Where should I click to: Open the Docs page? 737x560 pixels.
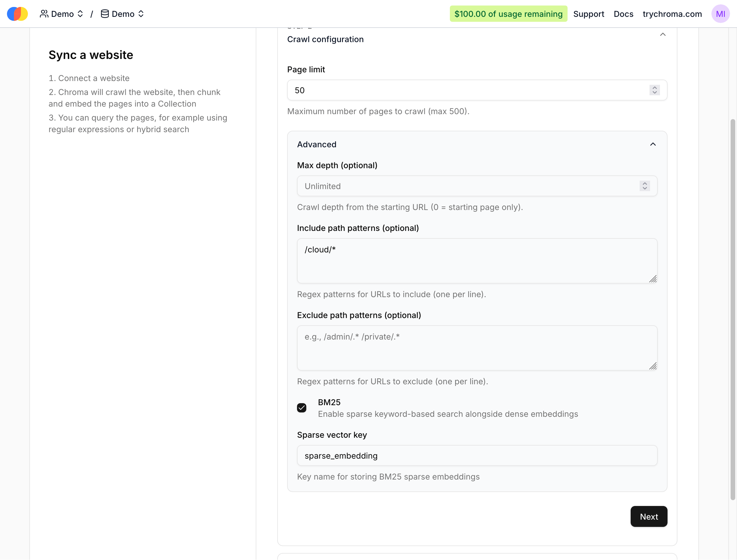tap(623, 14)
